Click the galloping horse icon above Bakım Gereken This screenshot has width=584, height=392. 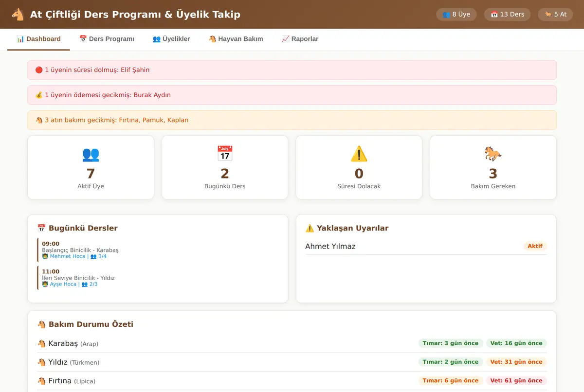[x=493, y=154]
